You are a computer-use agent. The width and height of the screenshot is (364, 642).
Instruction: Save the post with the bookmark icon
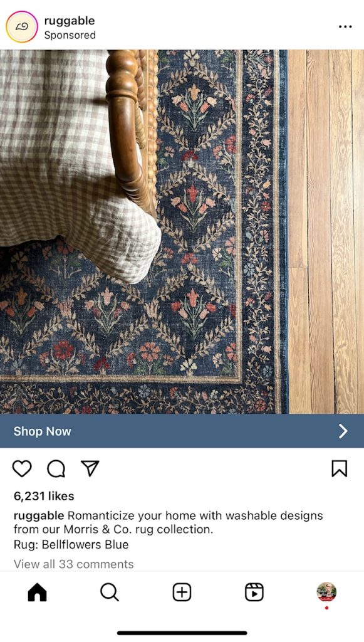[x=339, y=469]
